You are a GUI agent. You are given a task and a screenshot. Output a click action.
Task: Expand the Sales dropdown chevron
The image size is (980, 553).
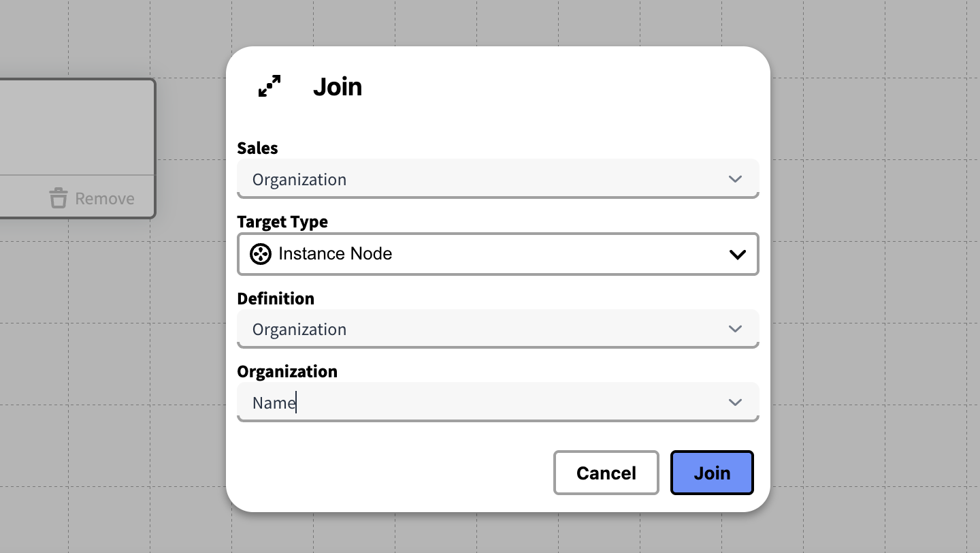tap(735, 179)
